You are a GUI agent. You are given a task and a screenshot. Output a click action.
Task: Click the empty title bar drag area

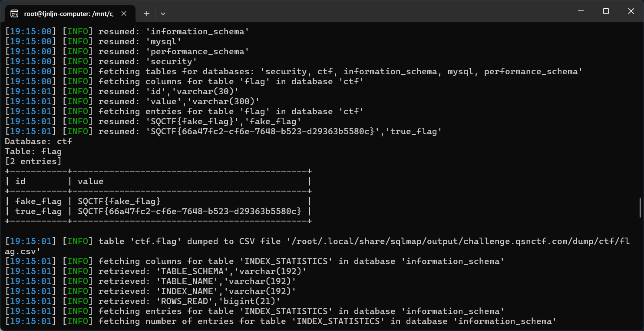[x=369, y=12]
